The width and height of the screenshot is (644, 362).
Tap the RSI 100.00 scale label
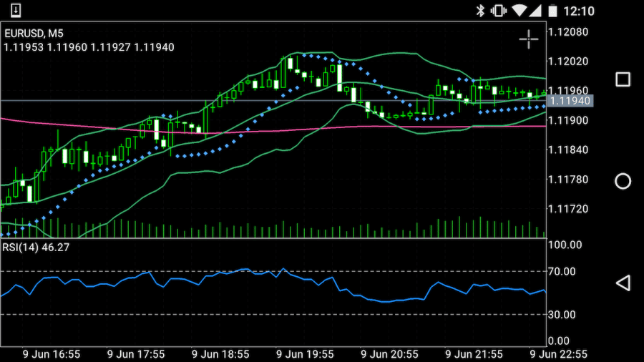pos(565,245)
